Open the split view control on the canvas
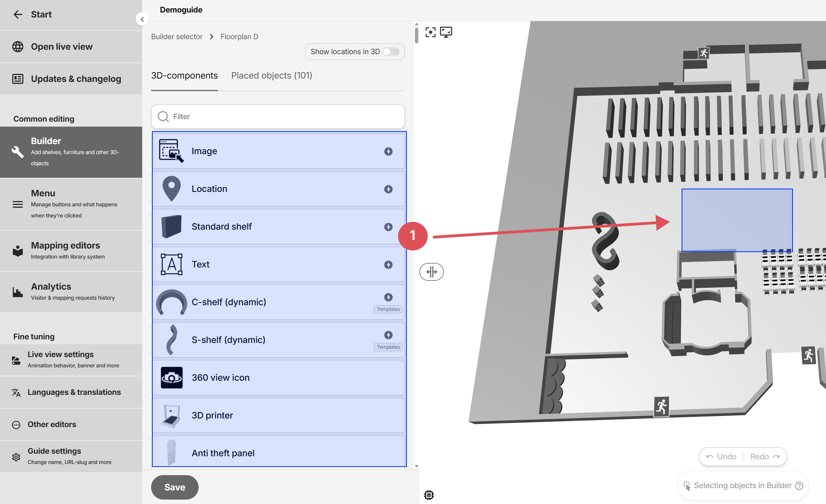The width and height of the screenshot is (826, 504). coord(431,272)
